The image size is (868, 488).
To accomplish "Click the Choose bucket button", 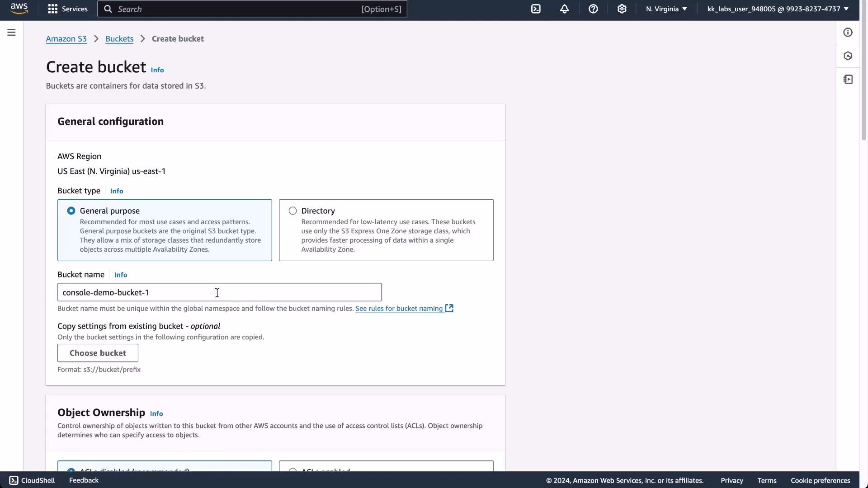I will (98, 353).
